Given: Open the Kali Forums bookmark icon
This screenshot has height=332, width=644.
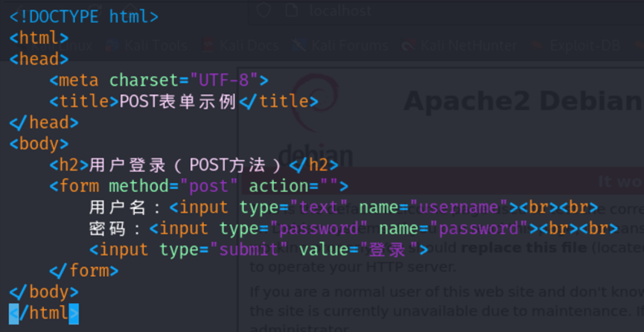Looking at the screenshot, I should point(300,45).
